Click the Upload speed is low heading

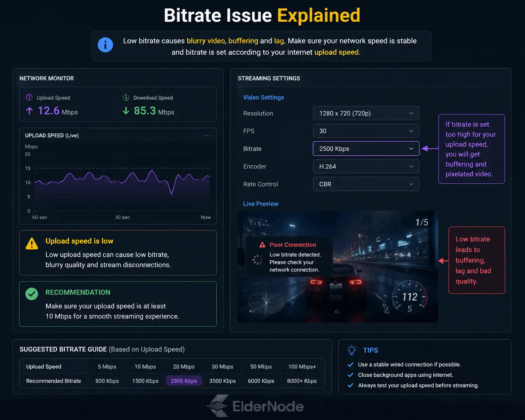(x=79, y=241)
